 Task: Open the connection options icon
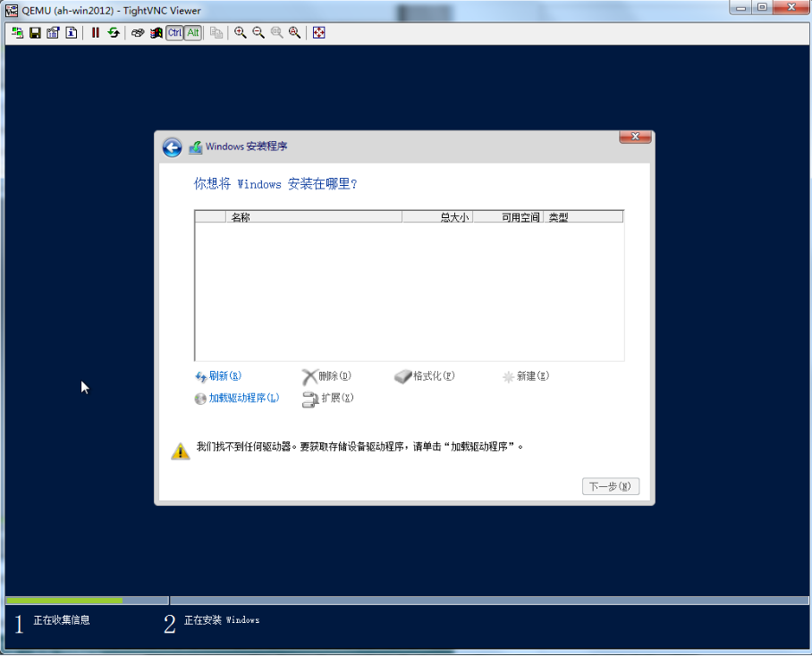[53, 33]
